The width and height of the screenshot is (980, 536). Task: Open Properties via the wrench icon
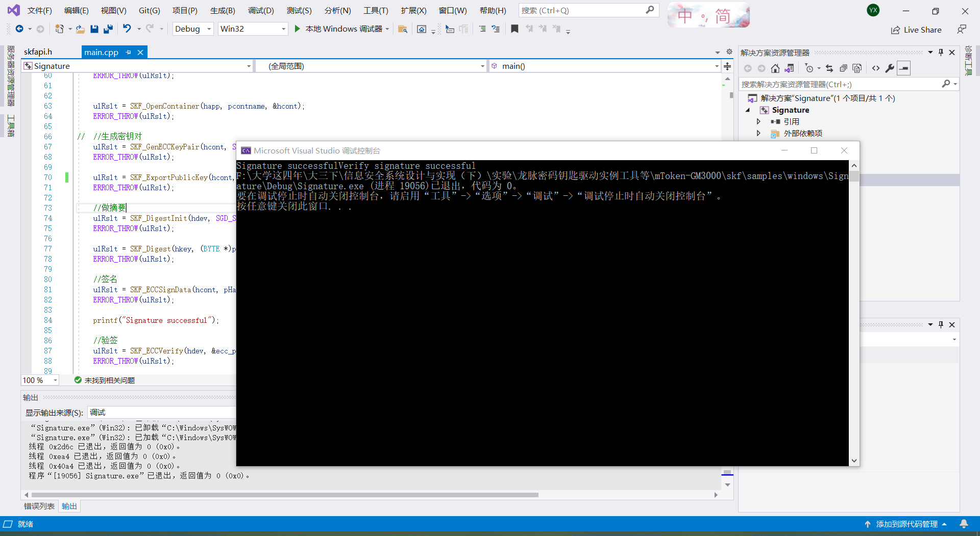(890, 68)
